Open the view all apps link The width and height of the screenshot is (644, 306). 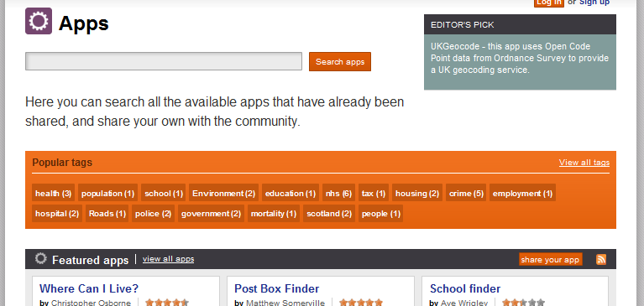[x=169, y=259]
